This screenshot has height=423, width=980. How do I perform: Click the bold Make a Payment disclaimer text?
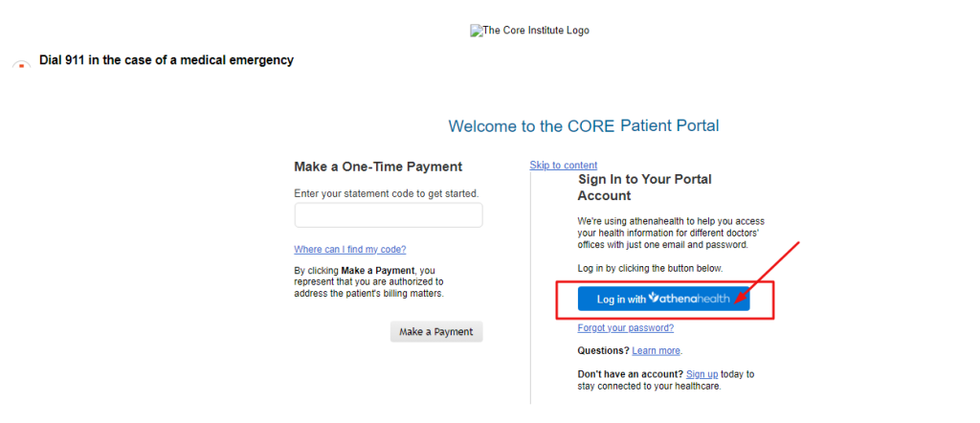click(x=377, y=271)
